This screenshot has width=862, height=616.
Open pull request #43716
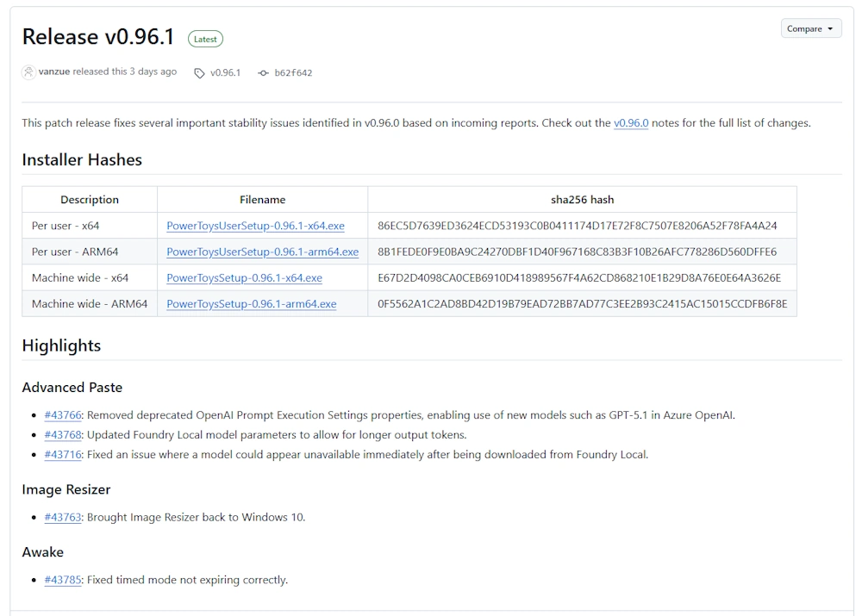(x=63, y=454)
